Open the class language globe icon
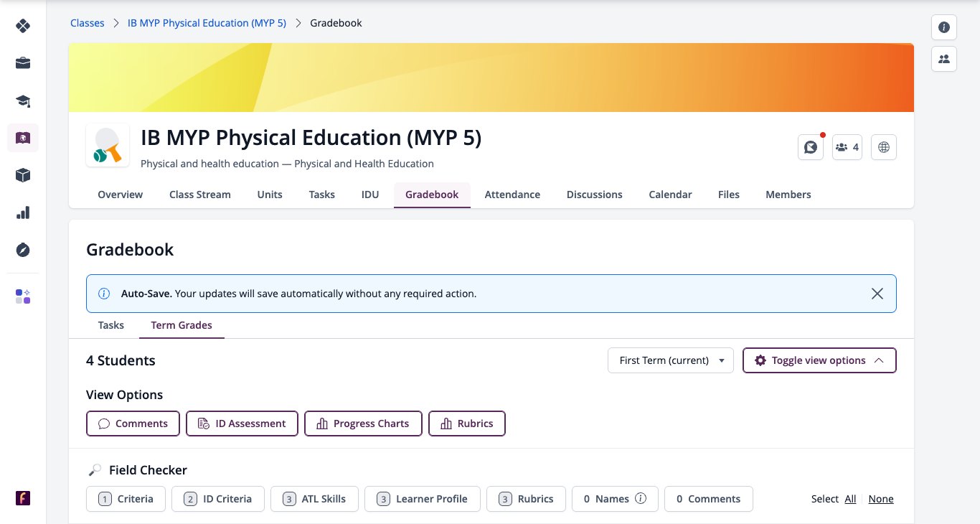 click(884, 147)
